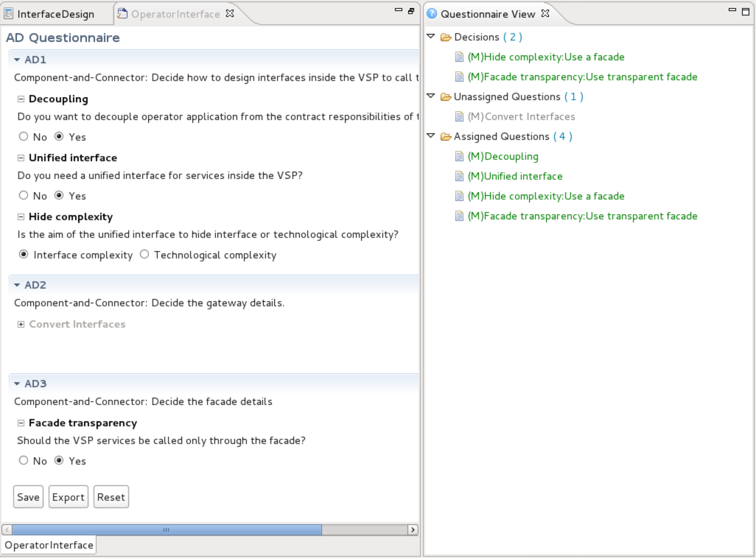Collapse the Unassigned Questions tree node

pyautogui.click(x=431, y=96)
